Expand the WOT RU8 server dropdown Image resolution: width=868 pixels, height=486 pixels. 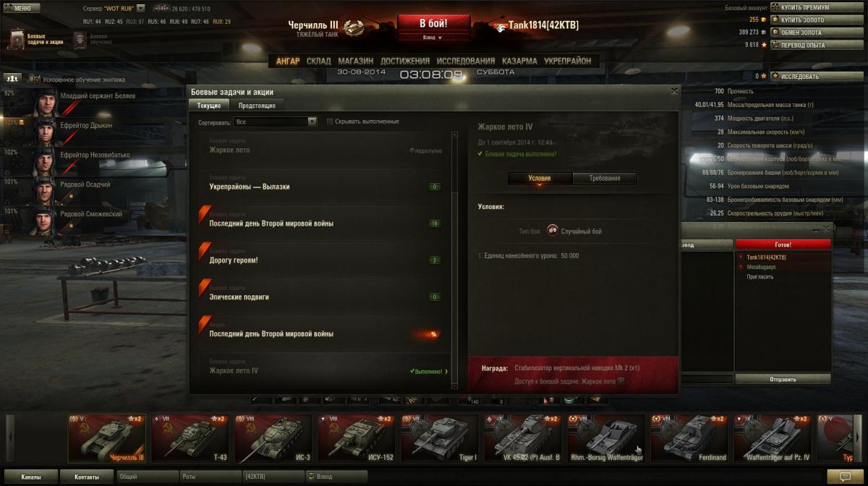click(140, 8)
